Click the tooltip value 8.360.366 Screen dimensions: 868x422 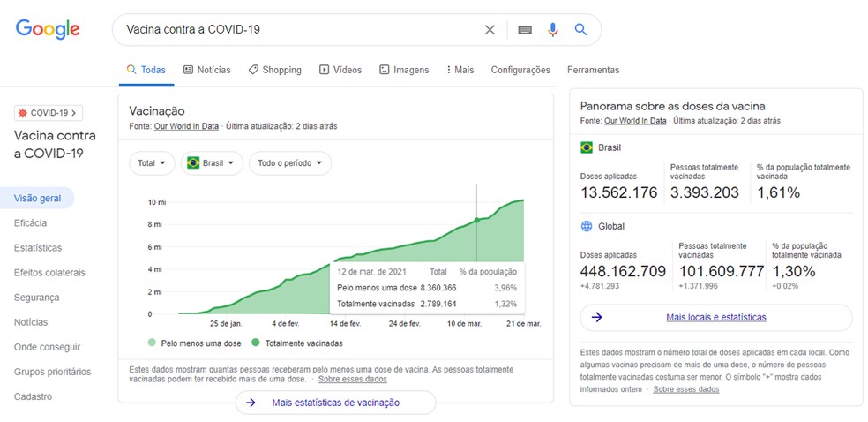pos(438,288)
